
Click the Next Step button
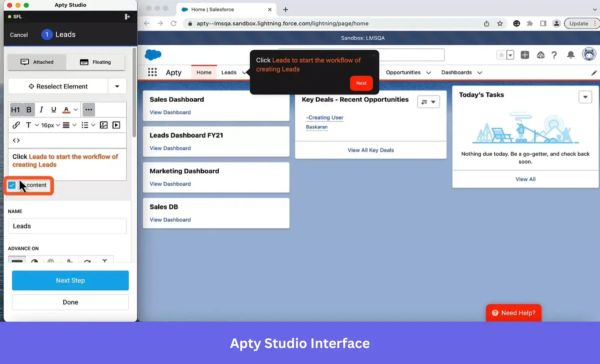[x=70, y=280]
